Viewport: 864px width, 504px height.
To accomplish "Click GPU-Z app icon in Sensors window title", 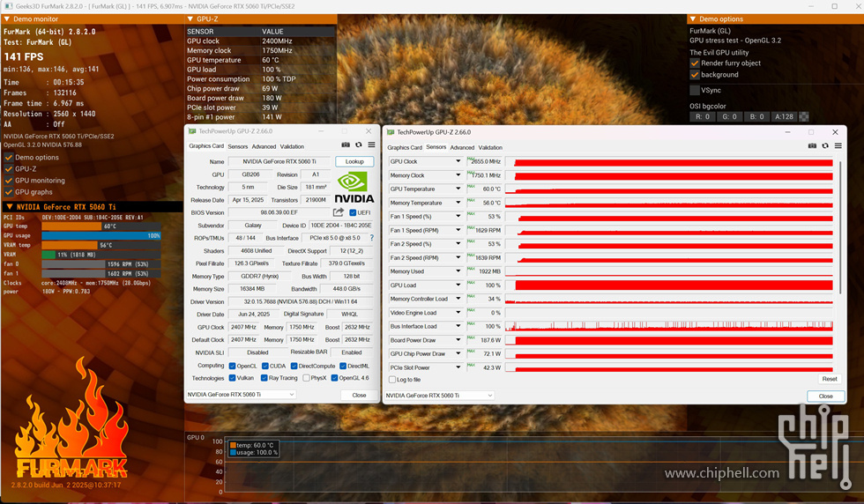I will coord(391,132).
